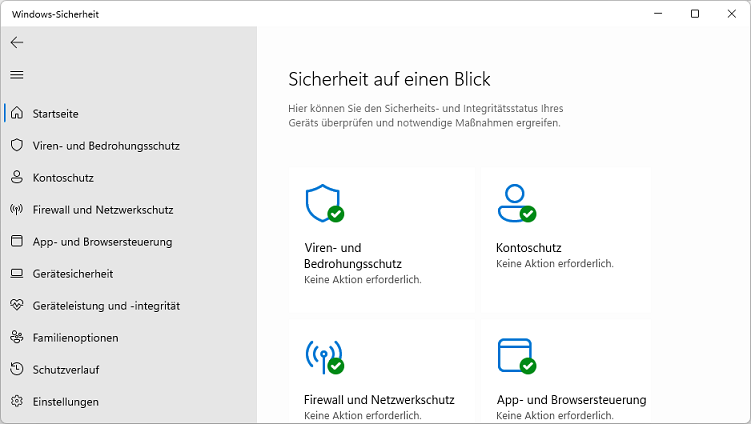Click 'Keine Aktion erforderlich.' under App- und Browsersteuerung card
The width and height of the screenshot is (751, 424).
click(x=555, y=415)
